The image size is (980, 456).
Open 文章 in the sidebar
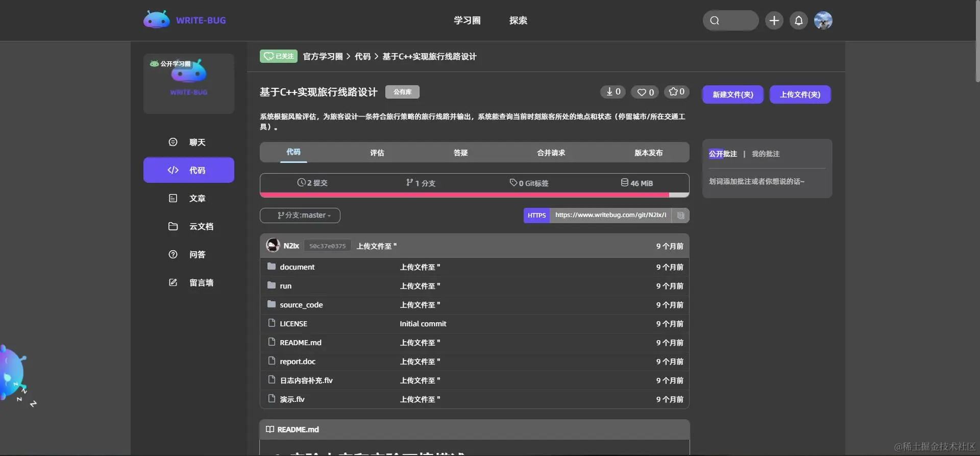click(x=189, y=198)
